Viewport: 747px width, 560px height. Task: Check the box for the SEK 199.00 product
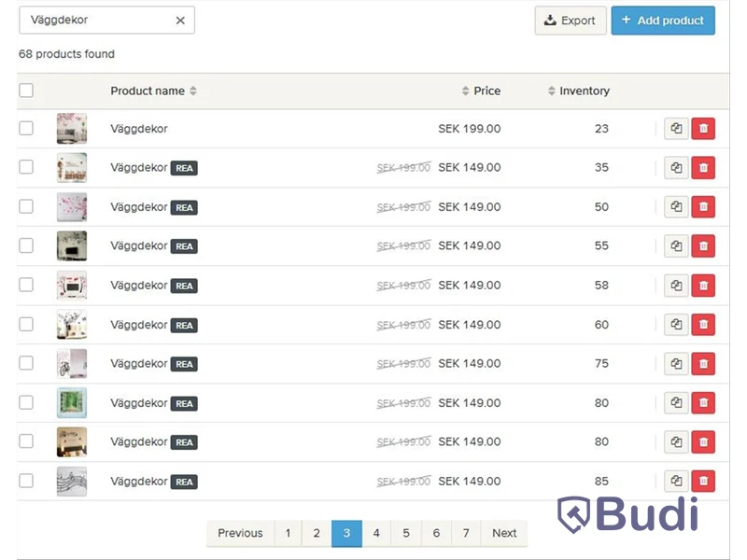tap(26, 128)
